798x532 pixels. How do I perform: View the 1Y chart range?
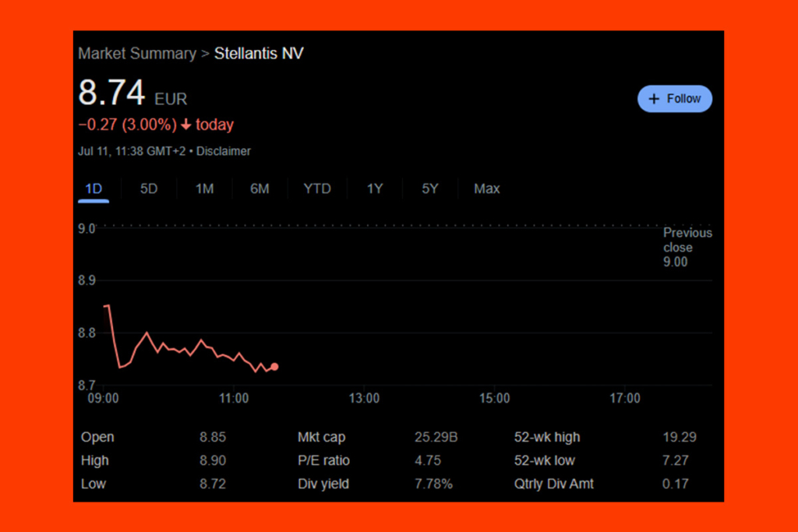pos(375,188)
